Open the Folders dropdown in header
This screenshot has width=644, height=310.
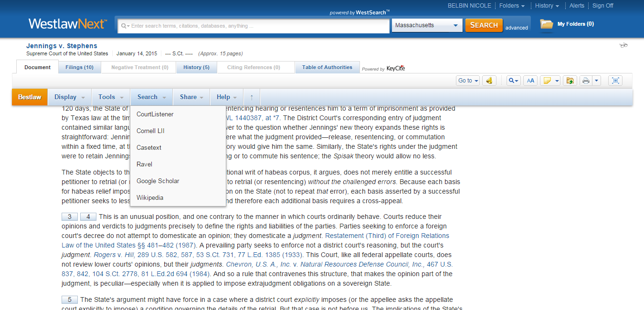(x=512, y=6)
